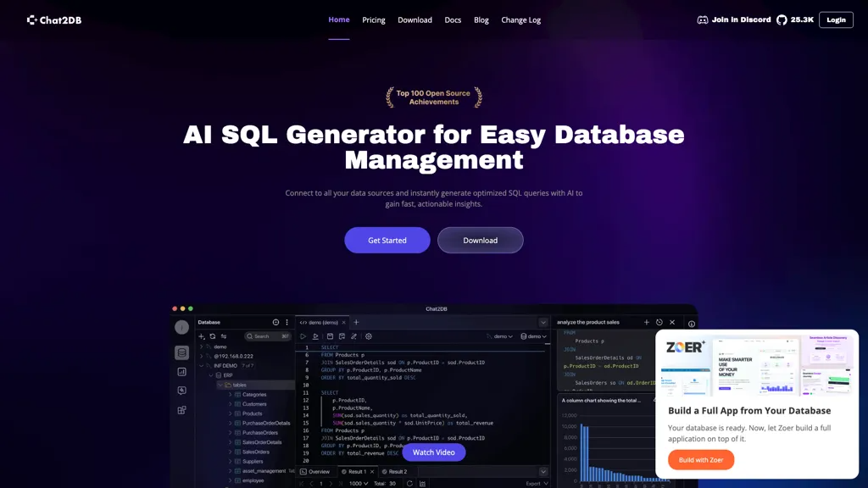Expand the @192.168.0.222 connection
The height and width of the screenshot is (488, 868).
[x=202, y=357]
